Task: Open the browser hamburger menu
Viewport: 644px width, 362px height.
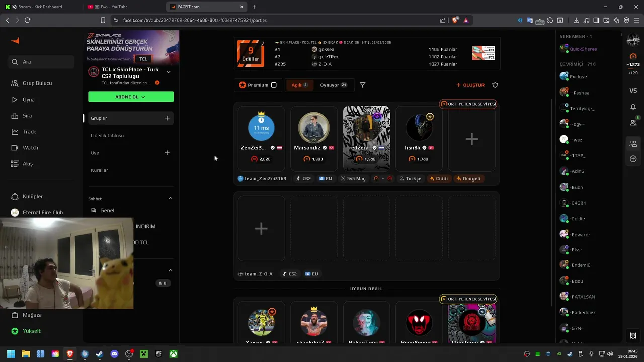Action: pos(636,20)
